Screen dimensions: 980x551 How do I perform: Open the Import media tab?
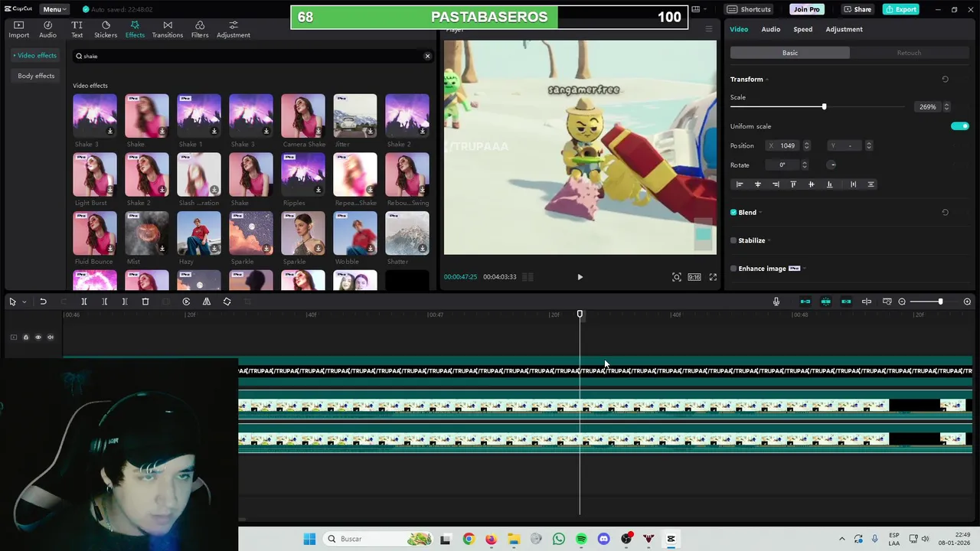click(x=18, y=29)
